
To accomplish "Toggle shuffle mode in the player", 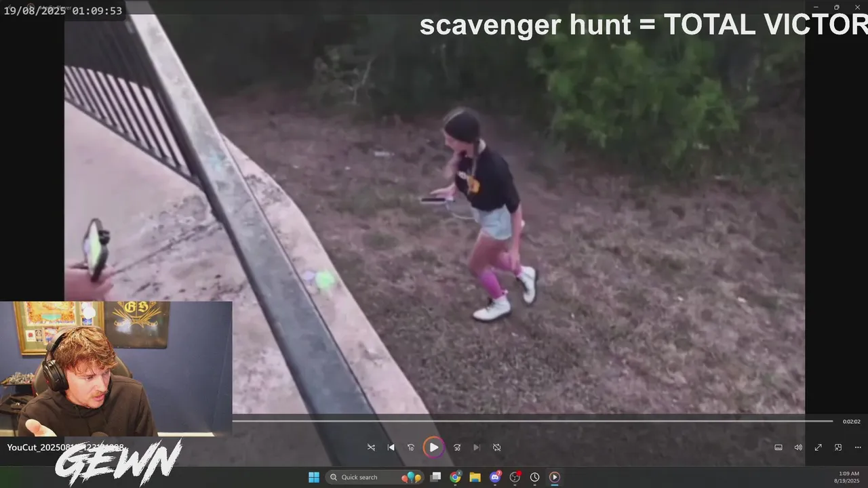I will 371,447.
